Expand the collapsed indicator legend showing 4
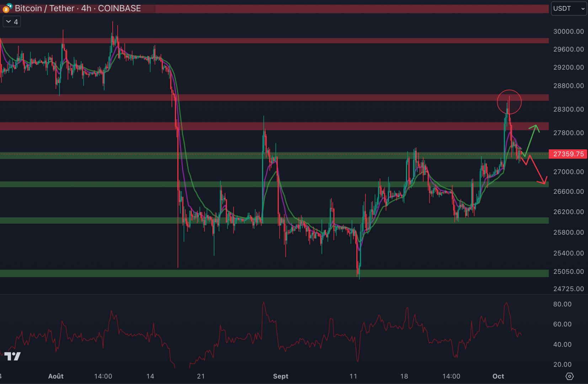588x384 pixels. [12, 22]
